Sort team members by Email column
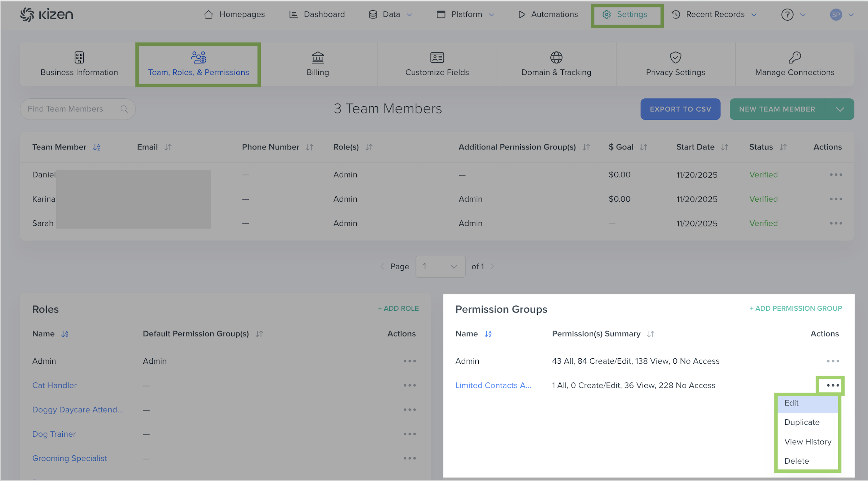868x481 pixels. (168, 147)
